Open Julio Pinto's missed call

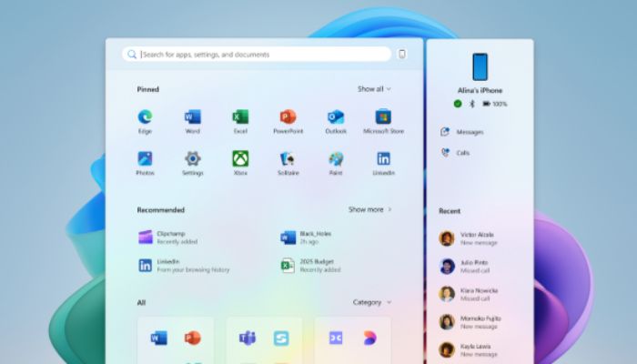pos(464,267)
